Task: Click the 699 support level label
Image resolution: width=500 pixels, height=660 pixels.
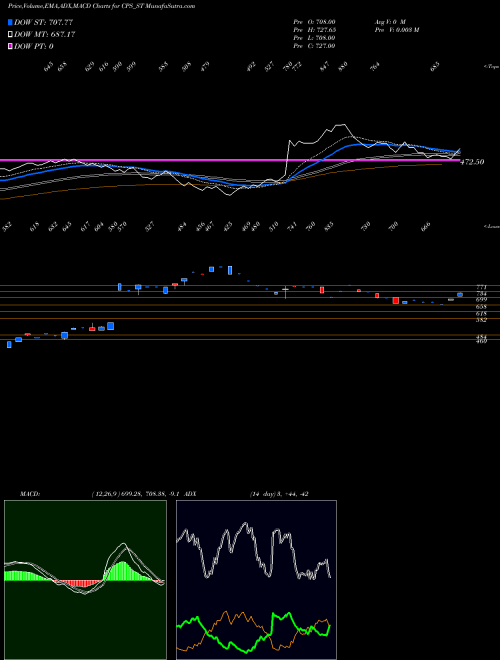Action: (x=481, y=299)
